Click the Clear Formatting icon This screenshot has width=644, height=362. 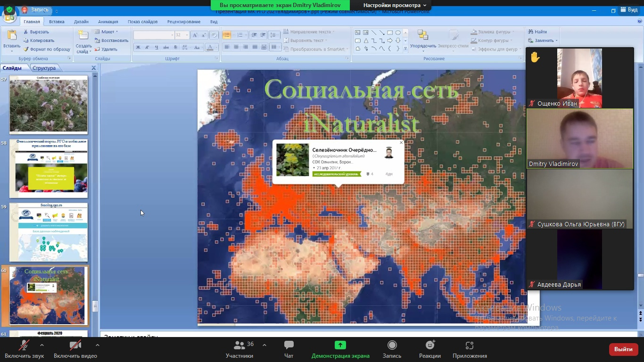(x=214, y=35)
